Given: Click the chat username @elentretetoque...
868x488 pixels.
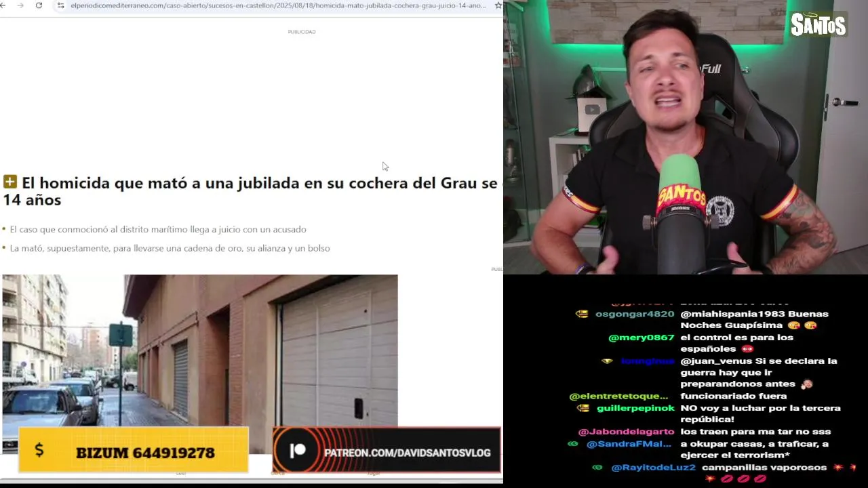Looking at the screenshot, I should tap(618, 396).
